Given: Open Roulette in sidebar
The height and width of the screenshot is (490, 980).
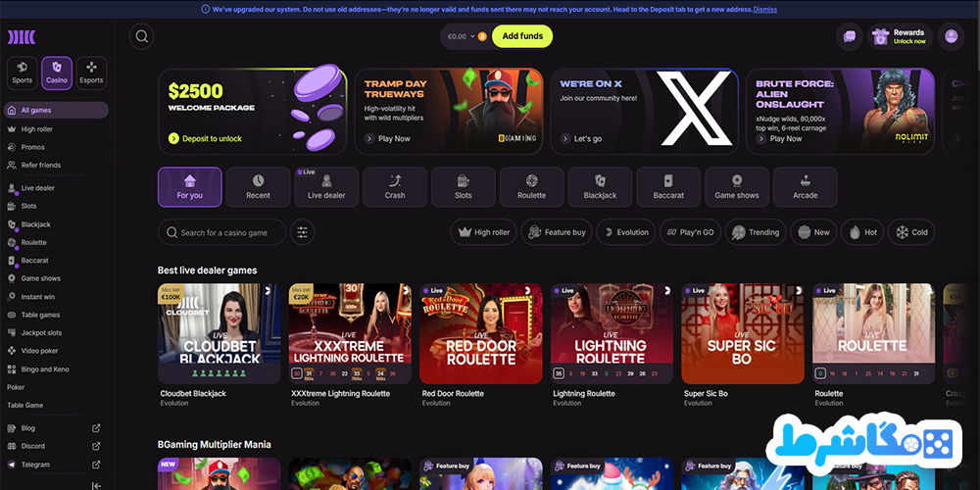Looking at the screenshot, I should [x=56, y=242].
